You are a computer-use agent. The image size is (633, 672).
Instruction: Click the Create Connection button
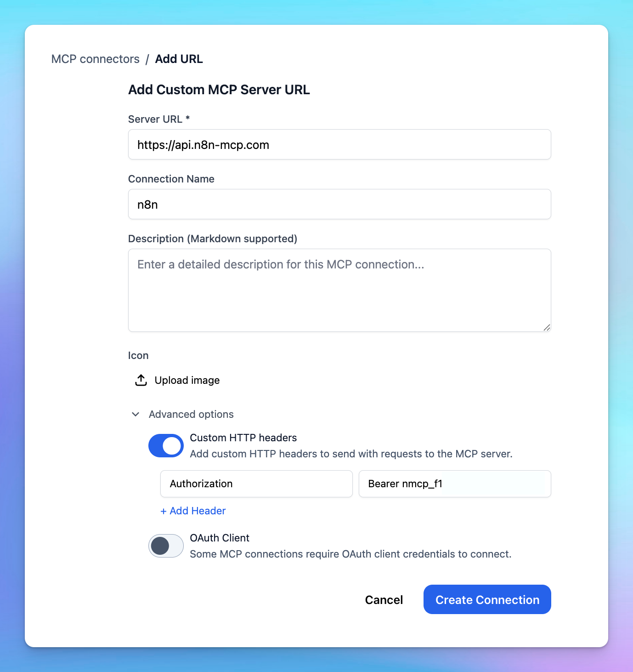coord(487,599)
